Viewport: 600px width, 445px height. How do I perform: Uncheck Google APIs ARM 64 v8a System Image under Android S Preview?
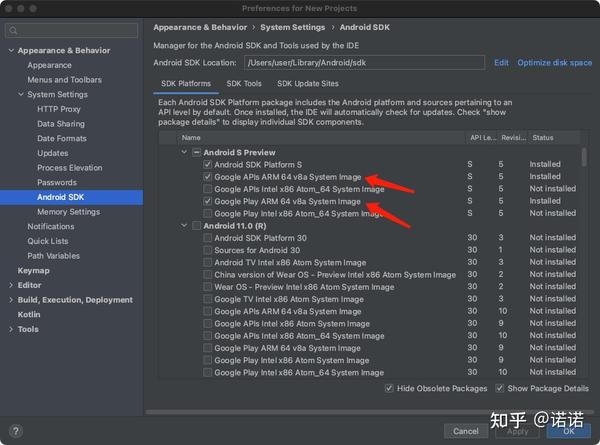(207, 177)
